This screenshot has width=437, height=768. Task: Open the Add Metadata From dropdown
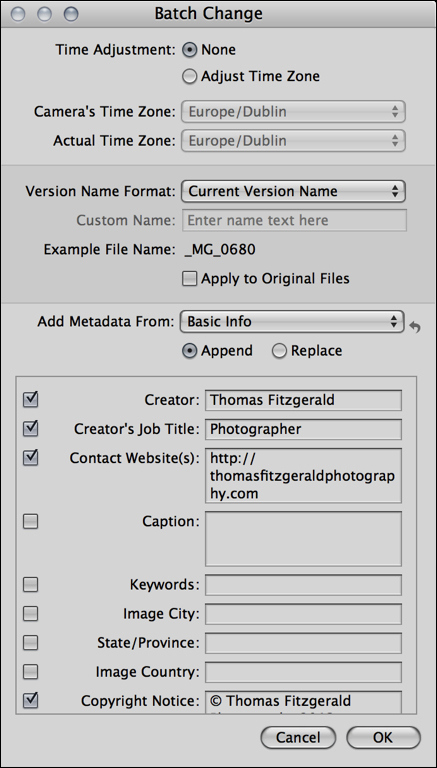(292, 322)
